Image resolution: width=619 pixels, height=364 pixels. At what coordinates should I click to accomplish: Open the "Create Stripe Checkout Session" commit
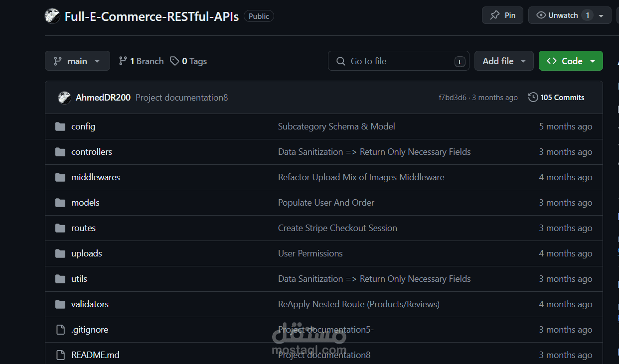337,228
